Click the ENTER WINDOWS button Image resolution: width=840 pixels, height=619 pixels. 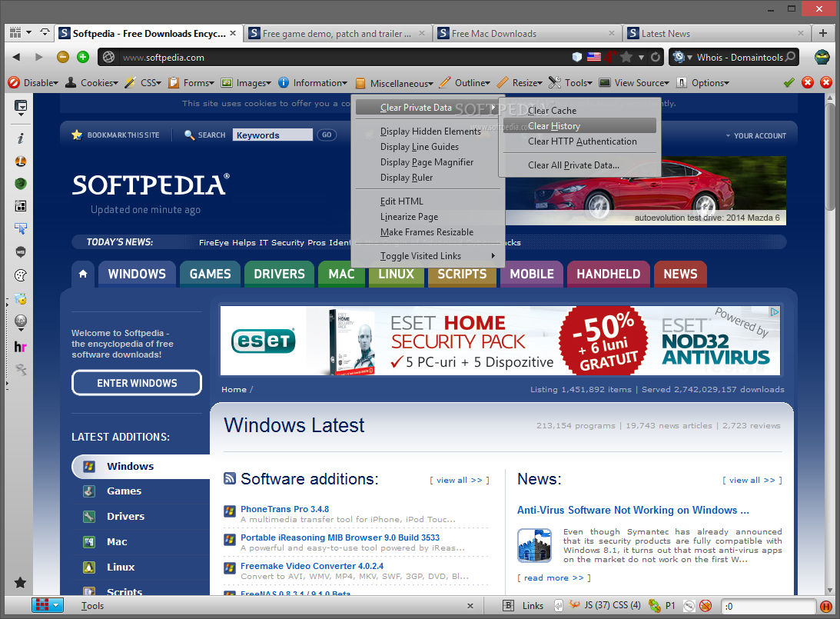pos(137,383)
